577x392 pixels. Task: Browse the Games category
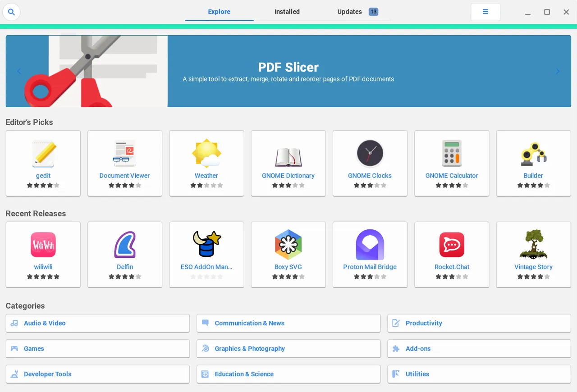pyautogui.click(x=98, y=349)
